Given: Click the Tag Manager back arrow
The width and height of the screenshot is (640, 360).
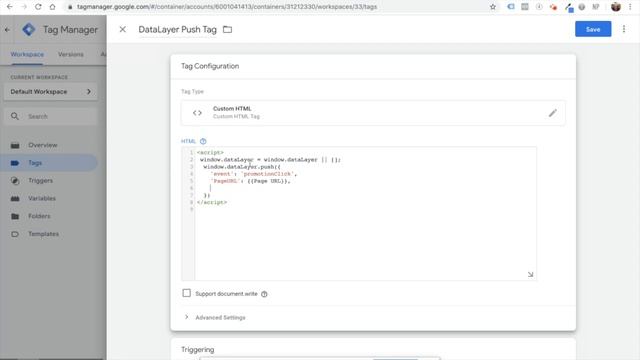Looking at the screenshot, I should click(x=7, y=30).
